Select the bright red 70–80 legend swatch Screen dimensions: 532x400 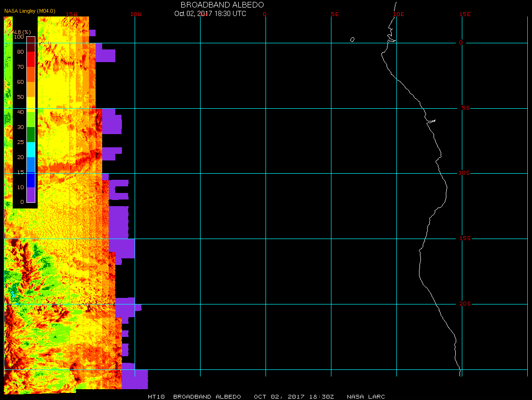pos(31,59)
